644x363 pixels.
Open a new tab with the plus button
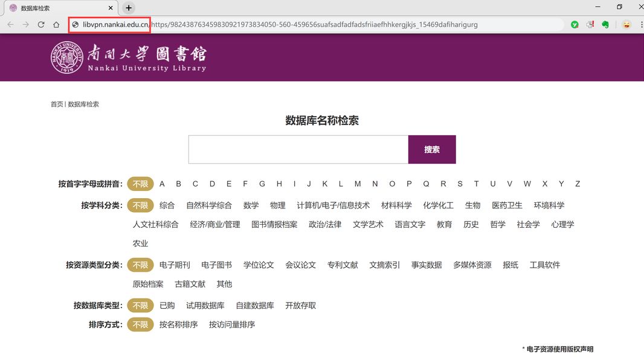pos(128,8)
